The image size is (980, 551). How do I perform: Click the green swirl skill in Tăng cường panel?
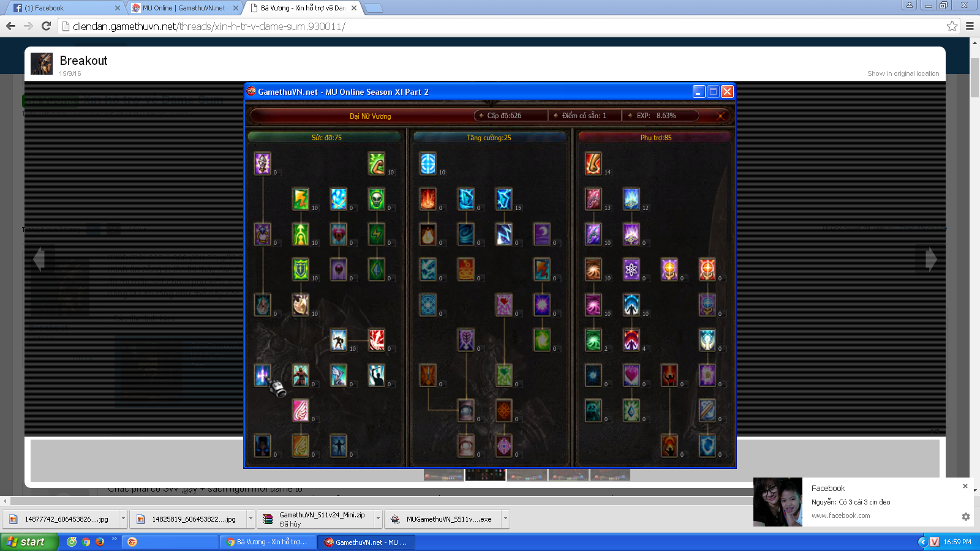coord(541,340)
